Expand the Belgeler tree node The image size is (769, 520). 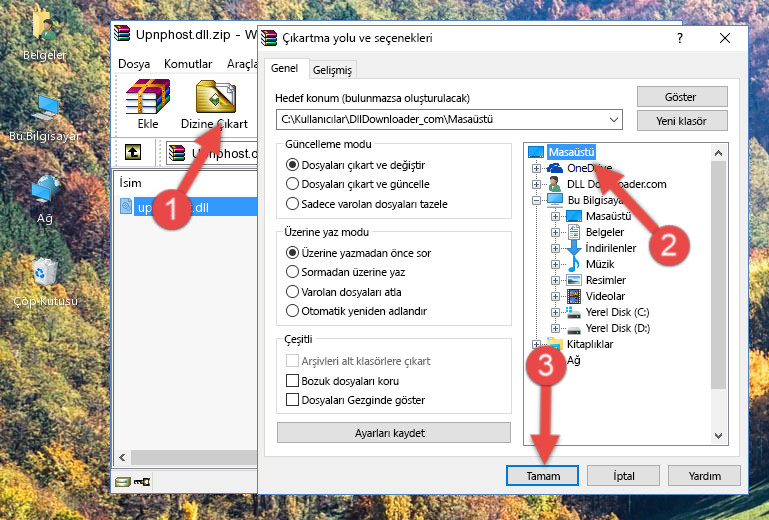(x=555, y=232)
